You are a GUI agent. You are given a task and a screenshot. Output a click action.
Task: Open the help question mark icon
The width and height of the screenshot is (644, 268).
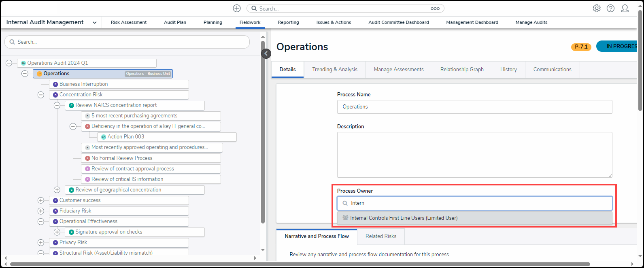click(x=610, y=9)
